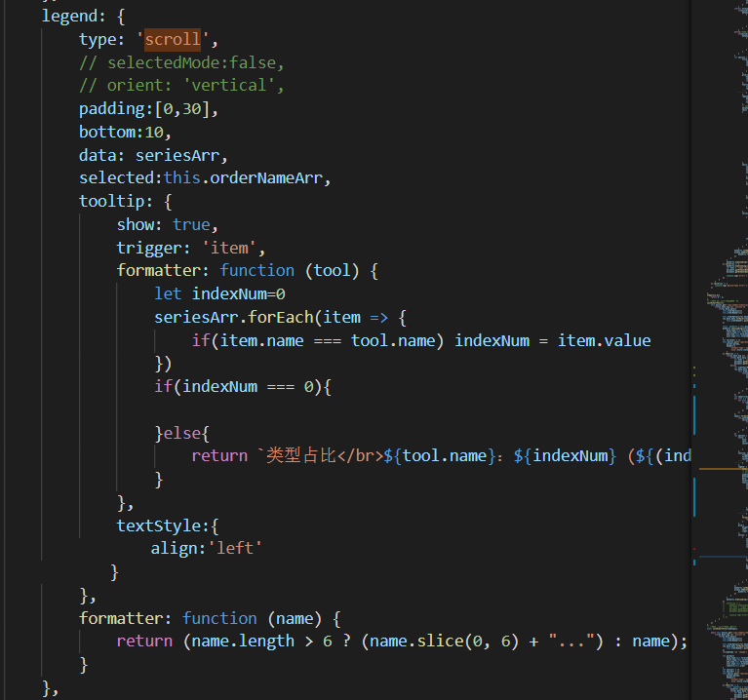Click 'function (tool)' in tooltip formatter
The image size is (748, 700).
(289, 271)
